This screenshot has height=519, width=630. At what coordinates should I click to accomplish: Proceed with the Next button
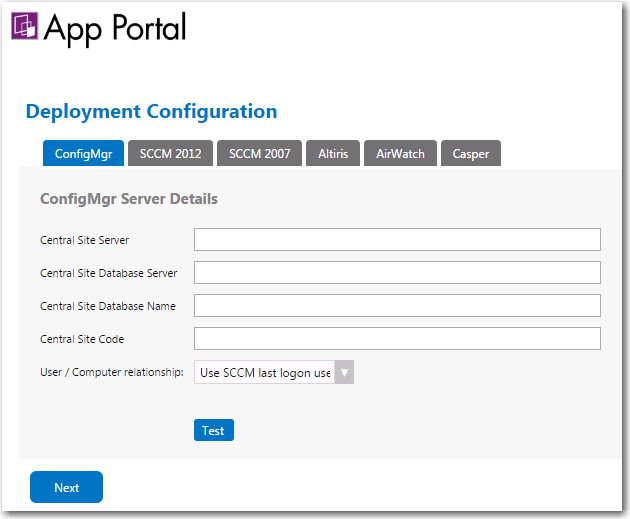tap(66, 487)
